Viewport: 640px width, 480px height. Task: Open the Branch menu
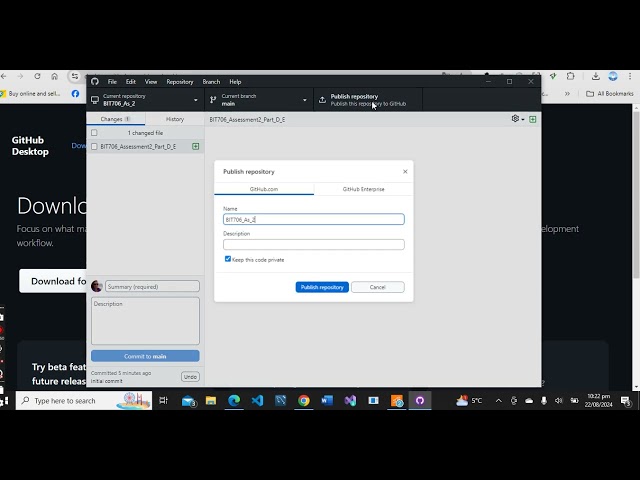(211, 82)
